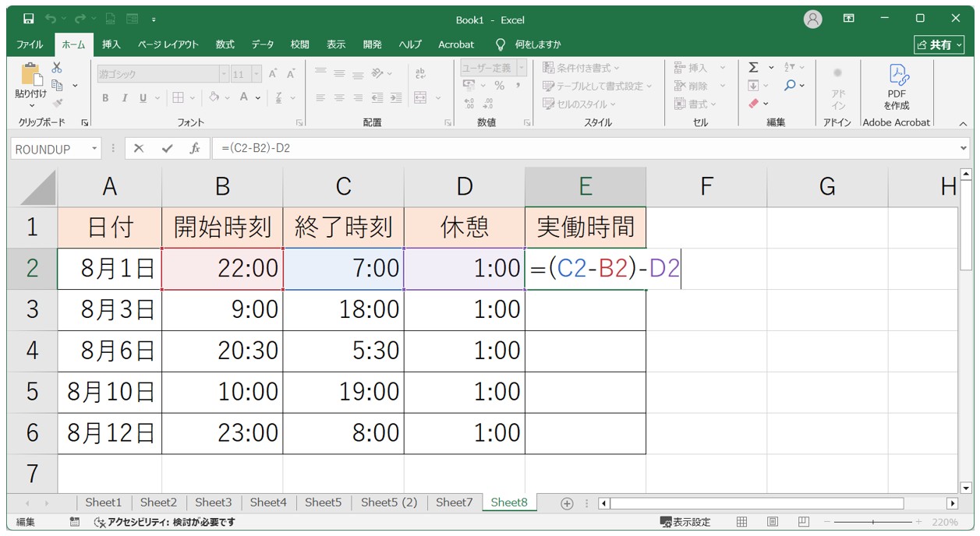
Task: Click the 書式 cells button
Action: point(695,104)
